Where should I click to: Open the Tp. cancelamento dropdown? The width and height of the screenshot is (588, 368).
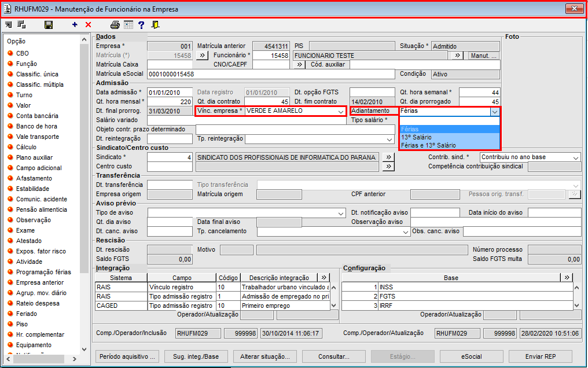pyautogui.click(x=405, y=232)
